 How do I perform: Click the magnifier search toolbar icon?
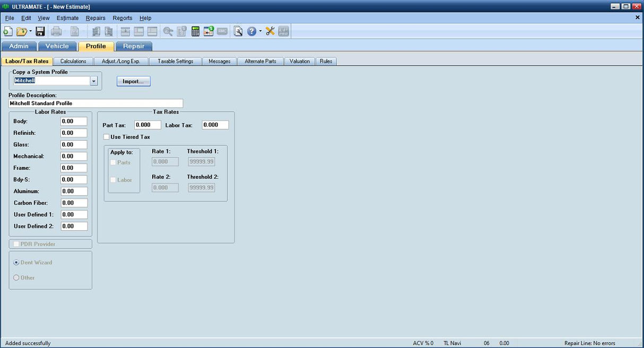click(168, 31)
